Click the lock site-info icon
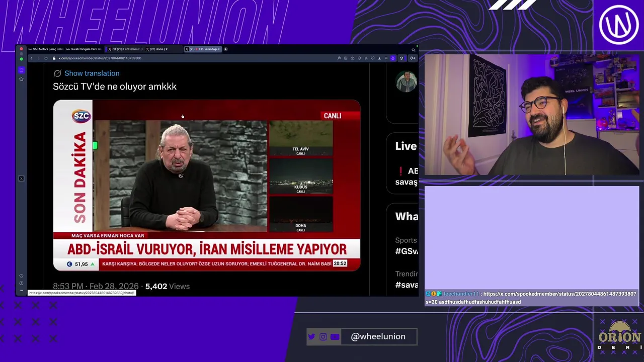644x362 pixels. 54,58
